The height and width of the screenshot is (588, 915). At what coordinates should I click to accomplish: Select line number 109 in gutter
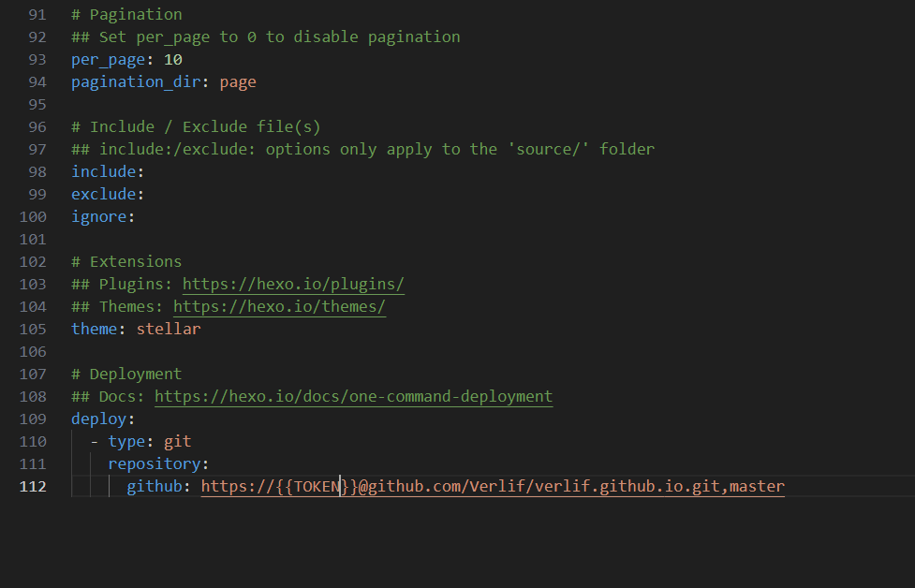31,419
